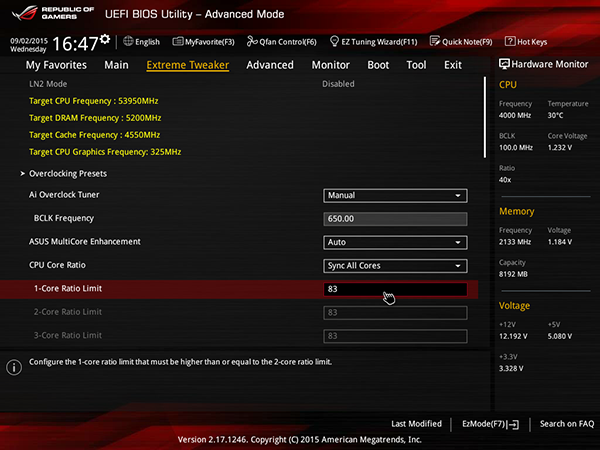Launch EZ Tuning Wizard(F11) label
The width and height of the screenshot is (600, 450).
379,42
